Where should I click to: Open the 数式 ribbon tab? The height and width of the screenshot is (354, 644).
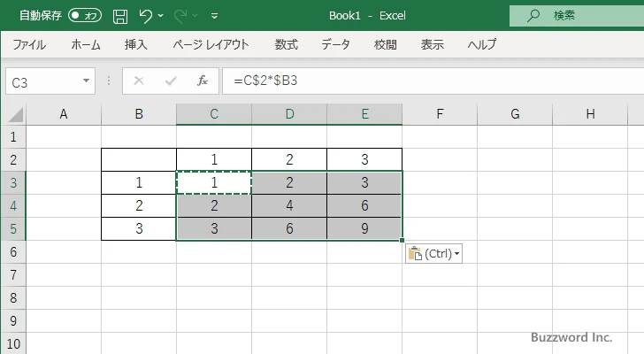[x=287, y=44]
